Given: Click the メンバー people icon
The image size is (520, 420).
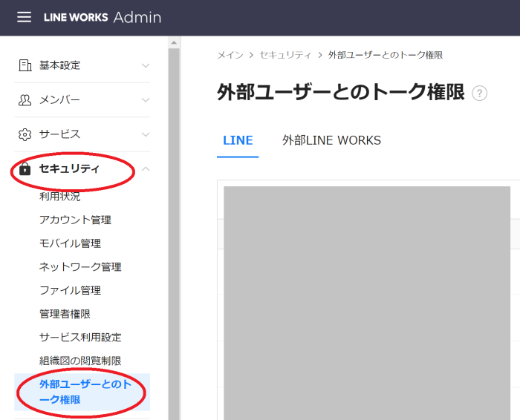Looking at the screenshot, I should 25,99.
